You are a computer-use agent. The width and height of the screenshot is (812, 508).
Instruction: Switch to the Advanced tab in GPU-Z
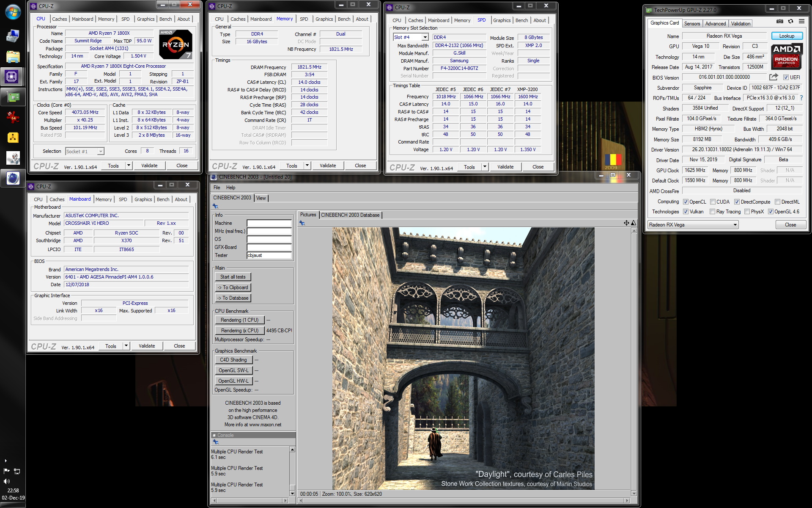click(x=715, y=24)
